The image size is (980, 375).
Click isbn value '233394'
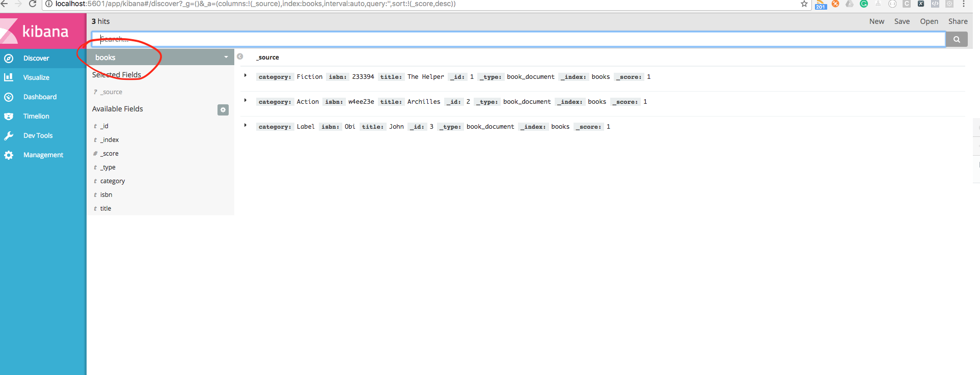363,77
